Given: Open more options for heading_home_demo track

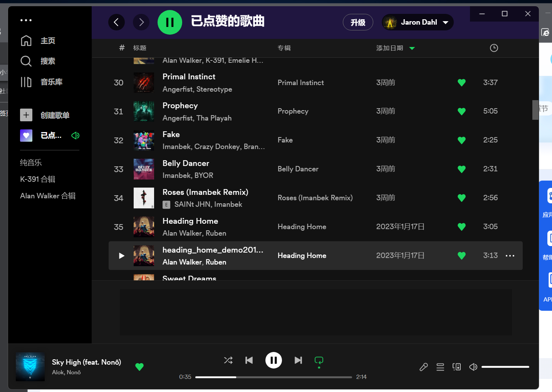Looking at the screenshot, I should coord(510,256).
